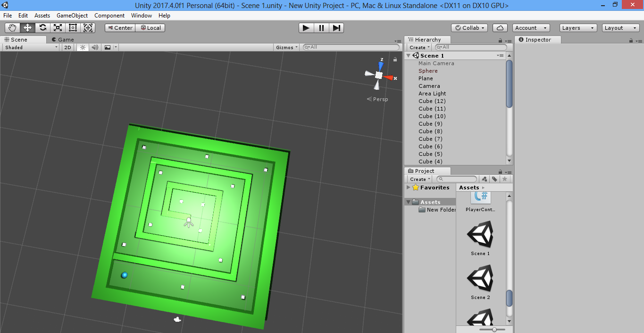Open the Shaded draw mode dropdown

31,47
